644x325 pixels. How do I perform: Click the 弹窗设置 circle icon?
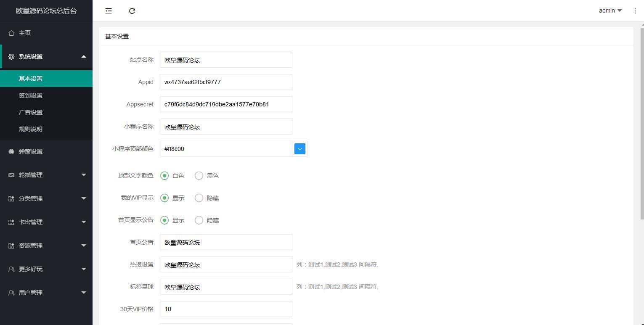pyautogui.click(x=10, y=151)
